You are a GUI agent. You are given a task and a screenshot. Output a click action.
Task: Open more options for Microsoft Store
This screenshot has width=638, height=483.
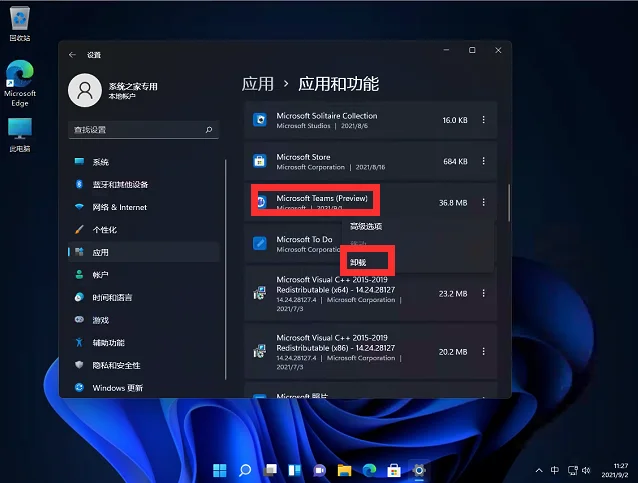(x=483, y=161)
